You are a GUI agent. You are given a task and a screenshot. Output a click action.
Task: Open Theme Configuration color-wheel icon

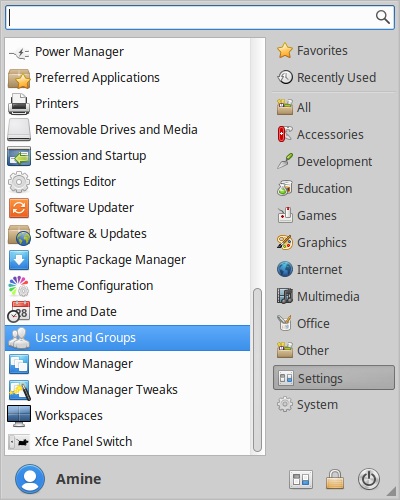pos(19,286)
